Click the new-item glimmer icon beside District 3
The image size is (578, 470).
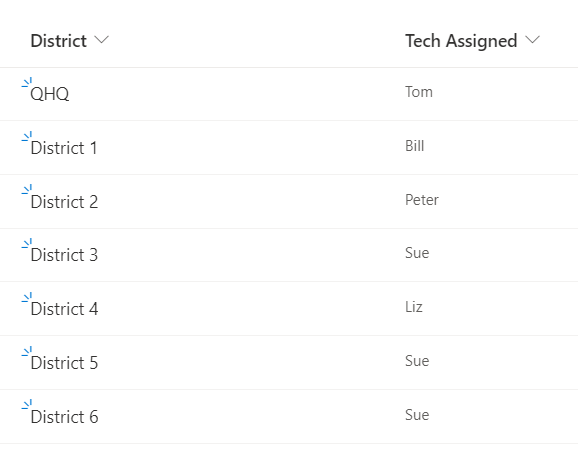pos(27,243)
